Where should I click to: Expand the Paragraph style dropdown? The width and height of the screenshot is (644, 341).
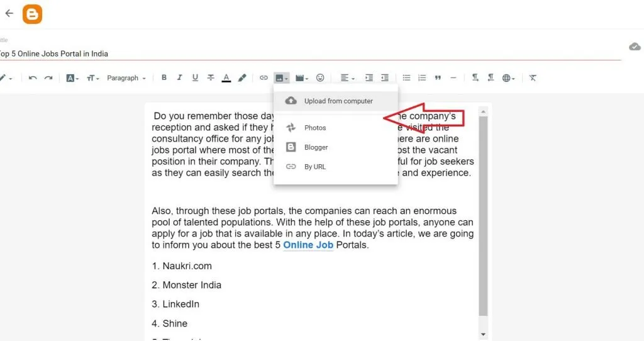126,77
